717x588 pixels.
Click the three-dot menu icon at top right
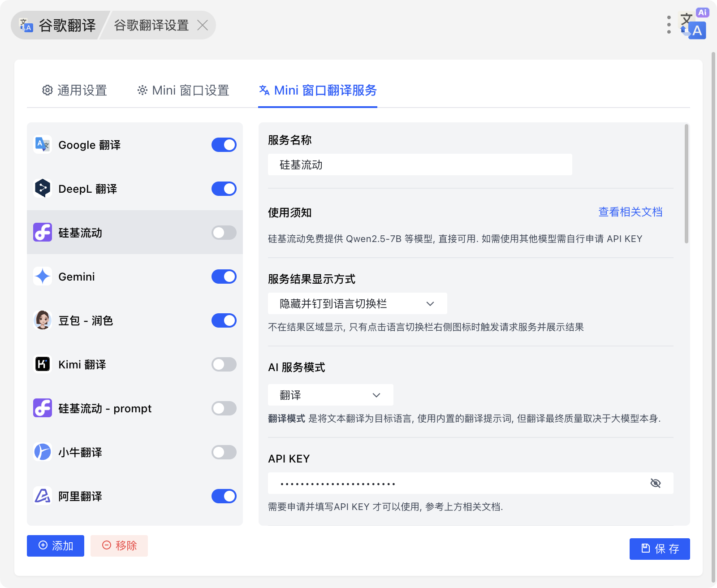point(669,25)
